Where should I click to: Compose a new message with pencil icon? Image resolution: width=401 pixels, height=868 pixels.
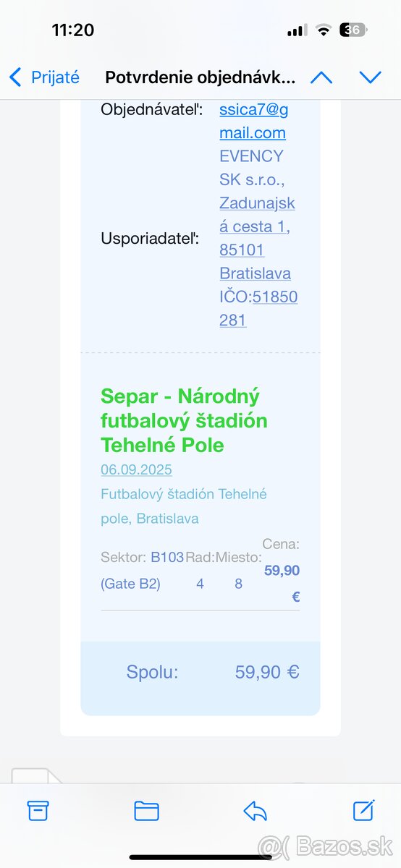click(363, 810)
